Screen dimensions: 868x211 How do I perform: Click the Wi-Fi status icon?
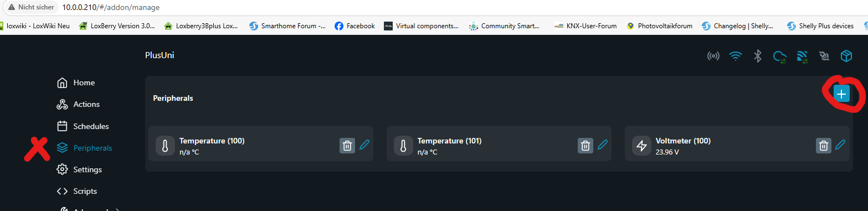[735, 56]
